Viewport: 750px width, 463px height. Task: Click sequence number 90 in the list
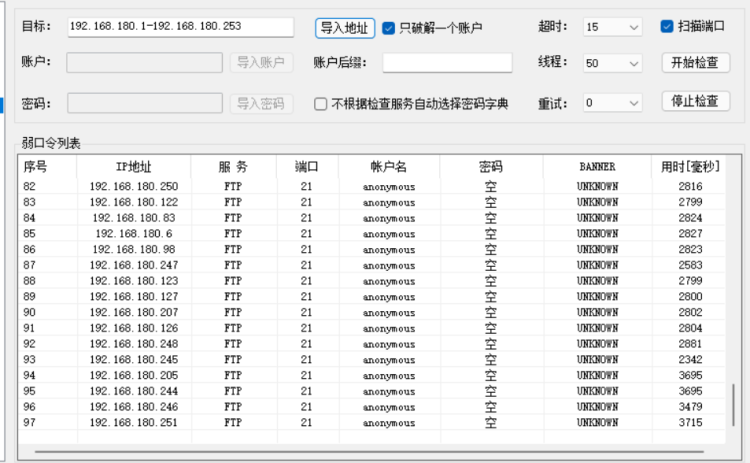click(x=29, y=312)
